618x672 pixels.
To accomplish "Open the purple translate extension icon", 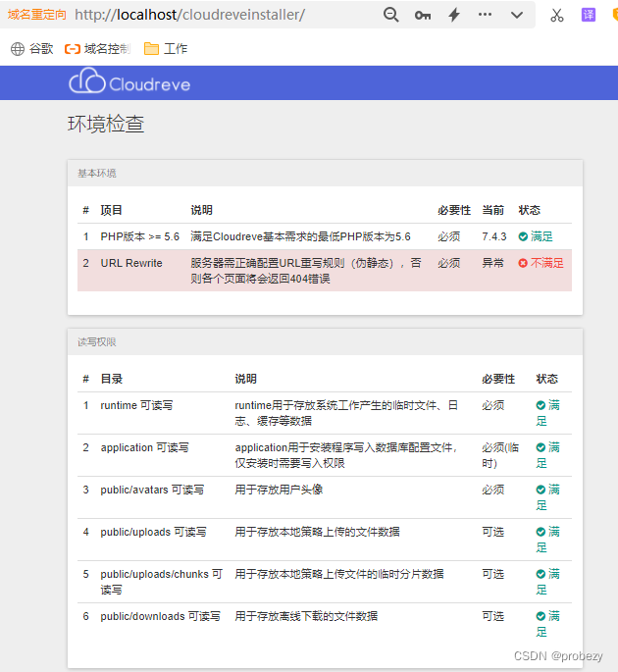I will coord(588,15).
